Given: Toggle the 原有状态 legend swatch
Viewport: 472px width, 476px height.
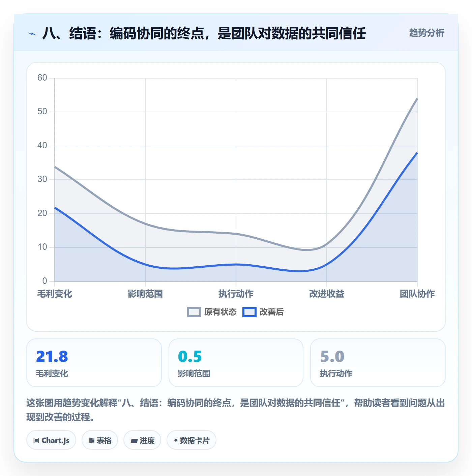Looking at the screenshot, I should tap(194, 312).
